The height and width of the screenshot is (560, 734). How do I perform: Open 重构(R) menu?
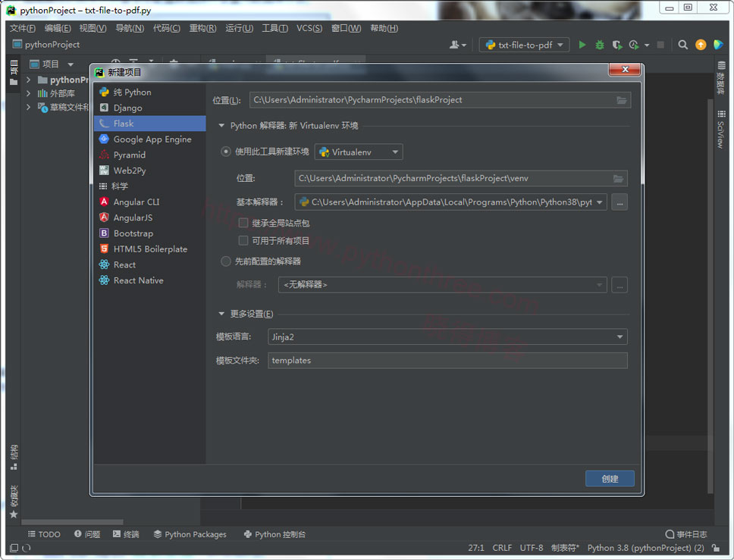[202, 28]
